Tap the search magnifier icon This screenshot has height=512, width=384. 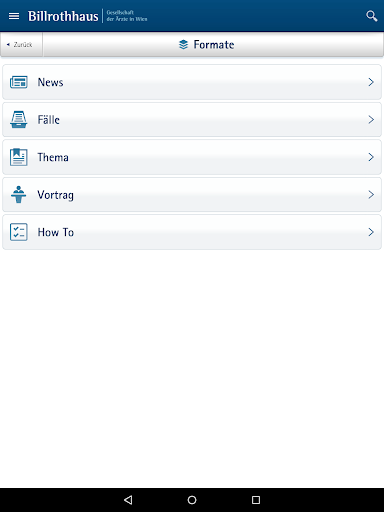point(371,16)
